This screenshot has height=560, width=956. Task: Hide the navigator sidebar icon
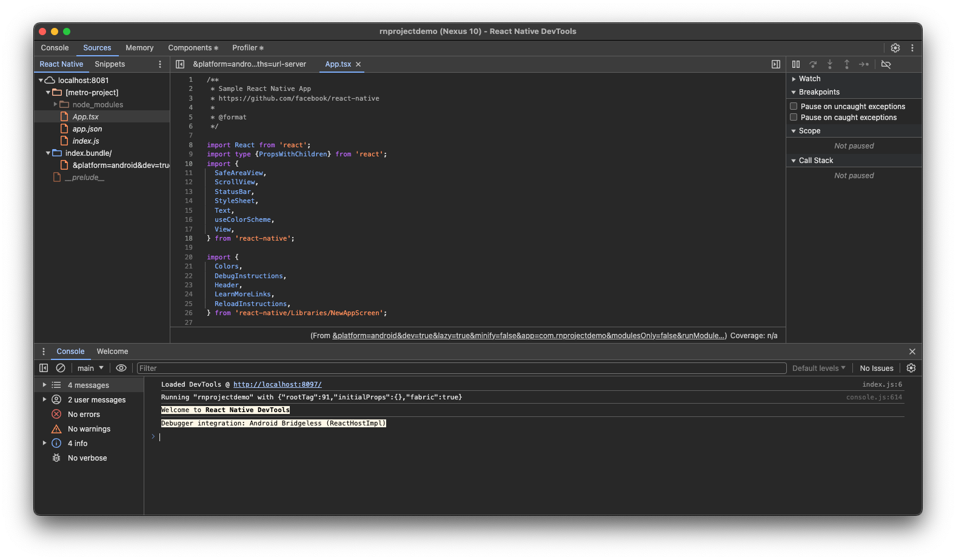pyautogui.click(x=180, y=64)
